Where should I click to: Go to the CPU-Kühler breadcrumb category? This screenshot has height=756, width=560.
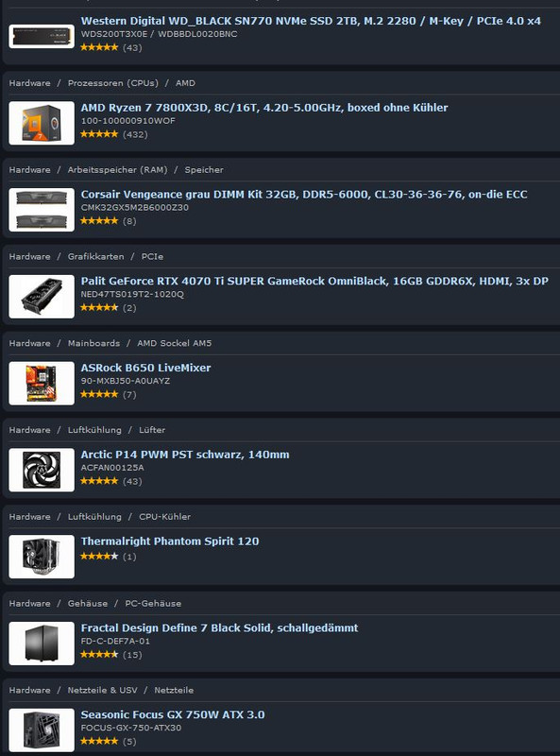coord(165,517)
